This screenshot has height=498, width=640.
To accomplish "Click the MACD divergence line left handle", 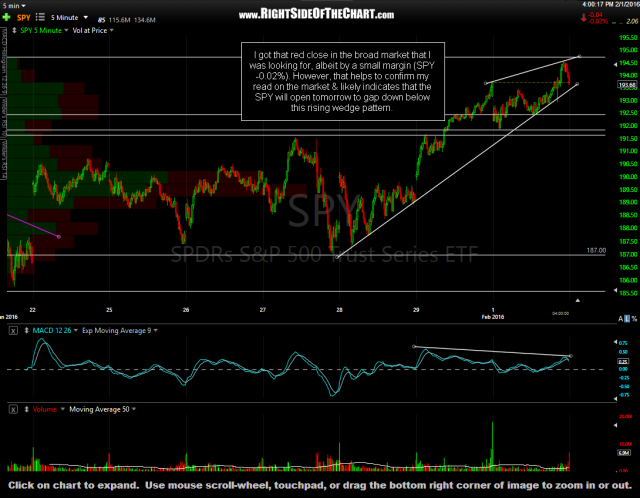I will point(414,347).
